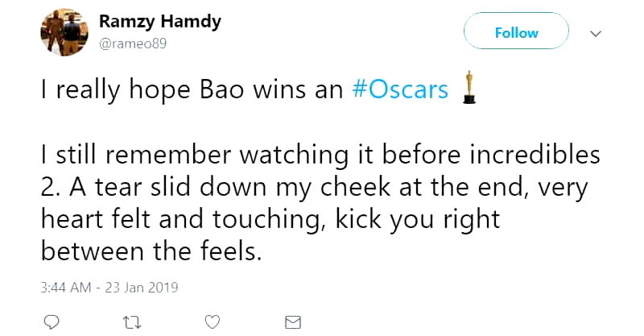Click the Oscar statuette emoji
The height and width of the screenshot is (336, 644).
click(468, 88)
